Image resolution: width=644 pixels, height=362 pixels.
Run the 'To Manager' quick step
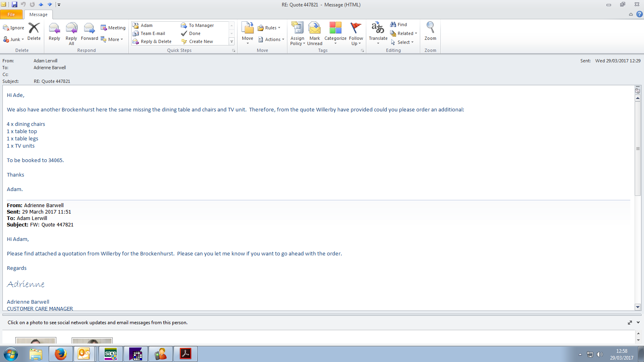201,25
